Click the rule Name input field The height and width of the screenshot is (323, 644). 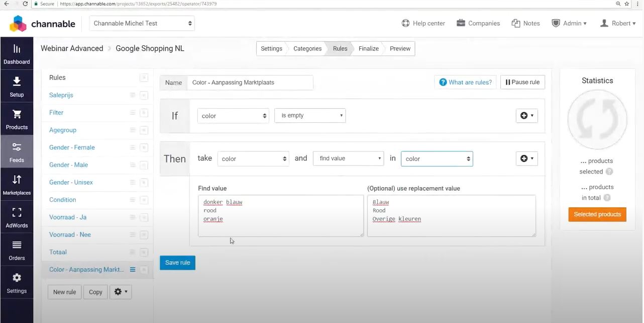250,83
